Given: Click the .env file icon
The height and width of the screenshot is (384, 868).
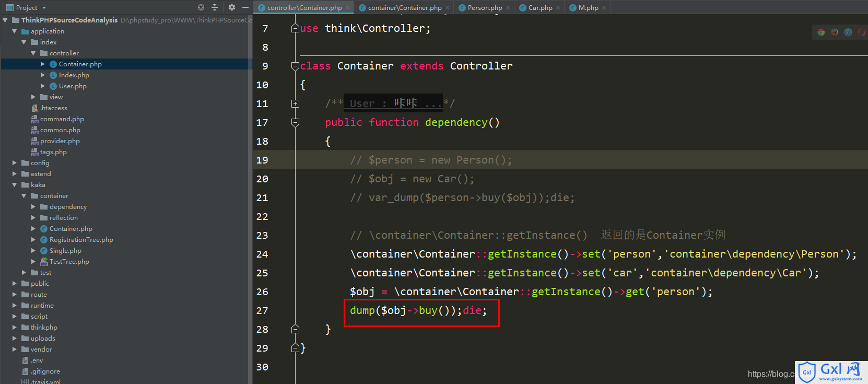Looking at the screenshot, I should pyautogui.click(x=25, y=360).
